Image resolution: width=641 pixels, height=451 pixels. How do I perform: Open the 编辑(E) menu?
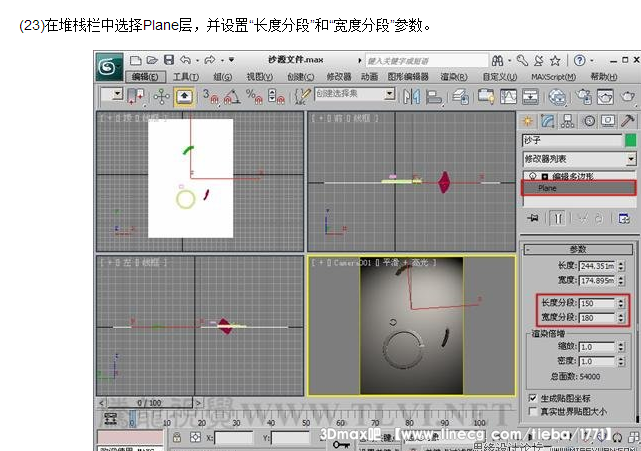pos(146,77)
